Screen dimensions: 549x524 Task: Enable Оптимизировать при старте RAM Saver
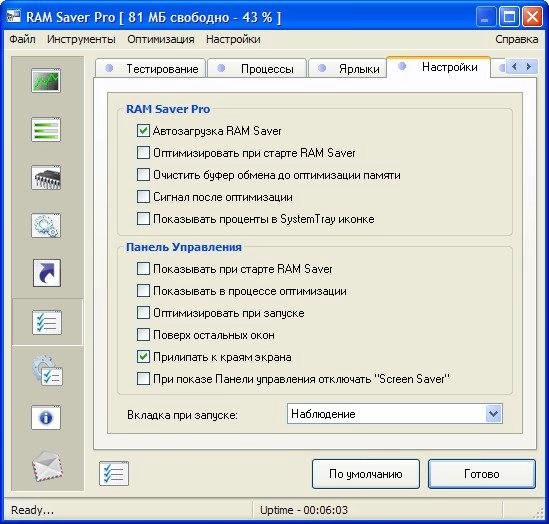143,153
